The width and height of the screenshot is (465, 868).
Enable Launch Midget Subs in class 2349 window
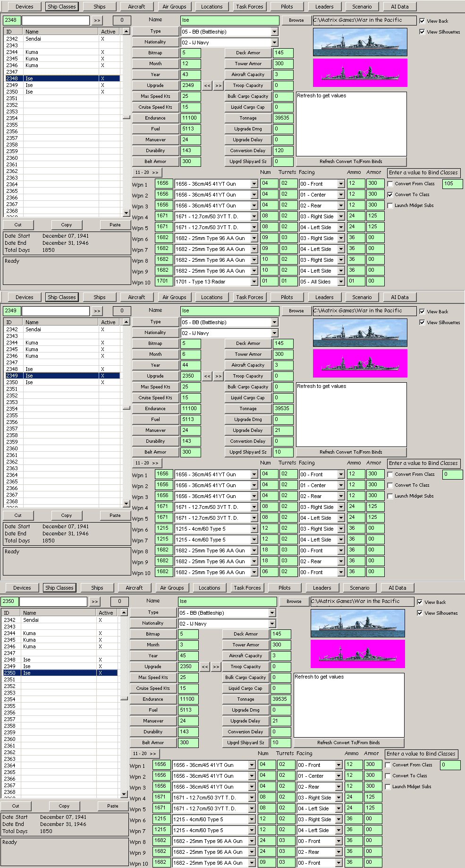click(390, 496)
